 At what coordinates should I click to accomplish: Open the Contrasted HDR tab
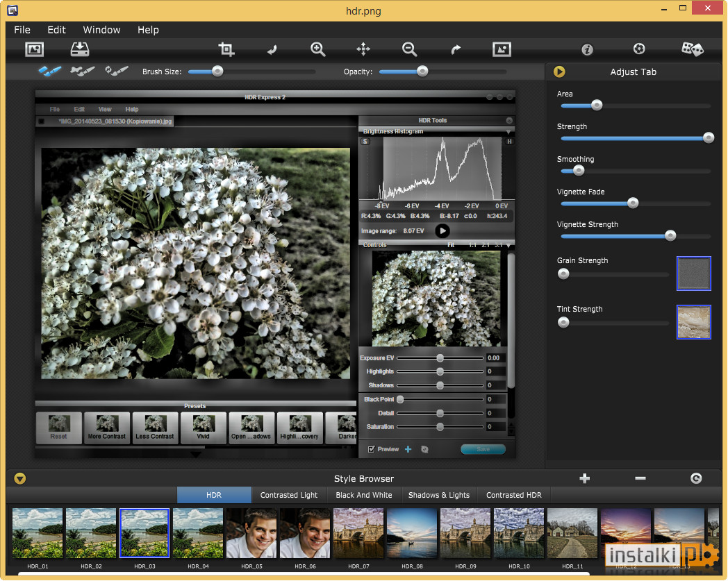pyautogui.click(x=514, y=495)
